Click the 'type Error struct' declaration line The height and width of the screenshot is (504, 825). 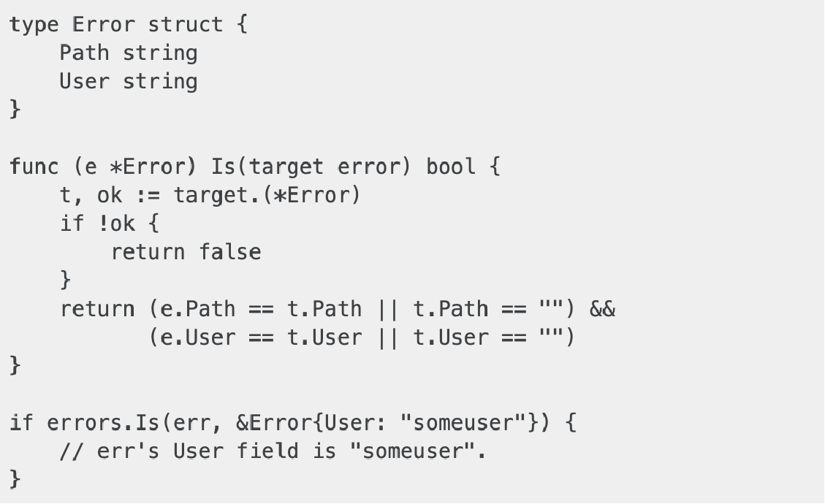click(x=129, y=25)
